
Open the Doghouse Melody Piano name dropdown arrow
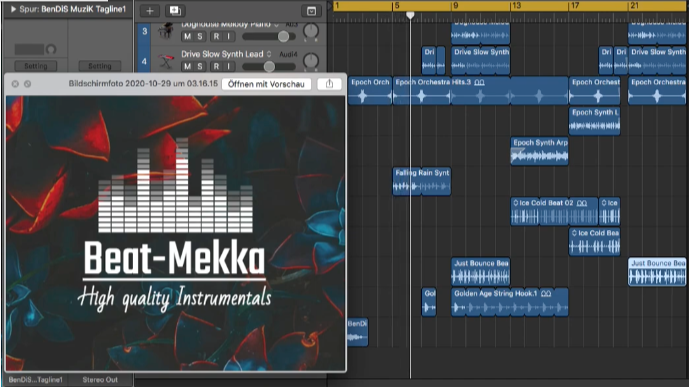tap(276, 25)
